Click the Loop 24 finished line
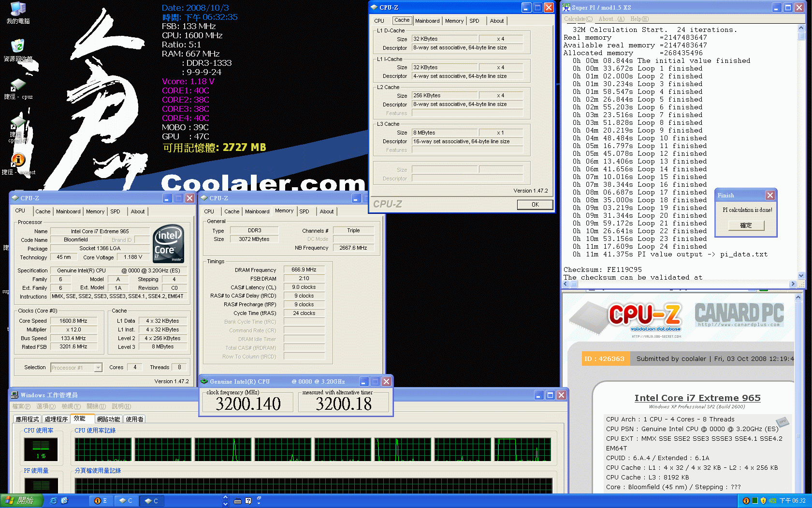Screen dimensions: 812x508 (x=640, y=246)
